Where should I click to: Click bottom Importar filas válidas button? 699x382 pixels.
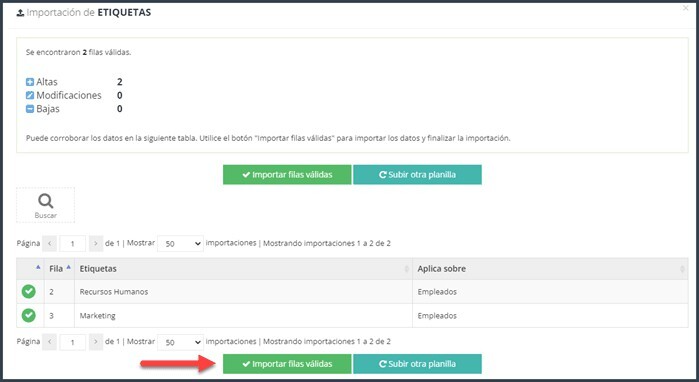(x=287, y=364)
